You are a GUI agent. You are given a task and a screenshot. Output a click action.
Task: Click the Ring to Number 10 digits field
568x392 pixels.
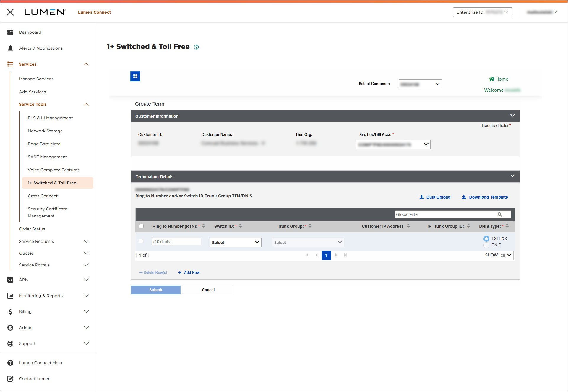point(177,242)
